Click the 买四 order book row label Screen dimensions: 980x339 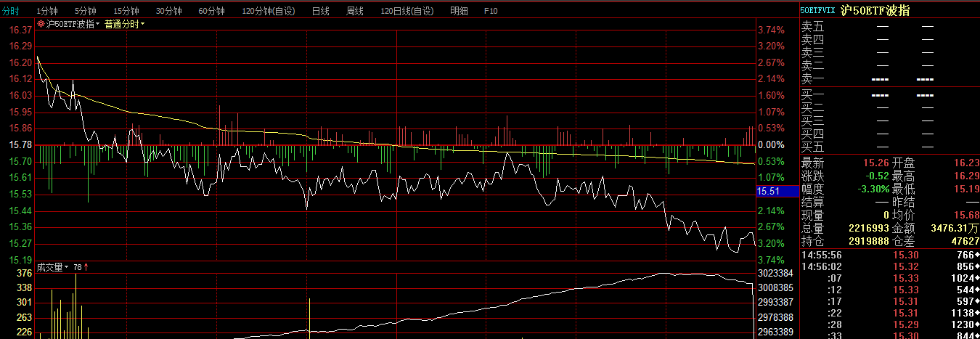coord(813,134)
